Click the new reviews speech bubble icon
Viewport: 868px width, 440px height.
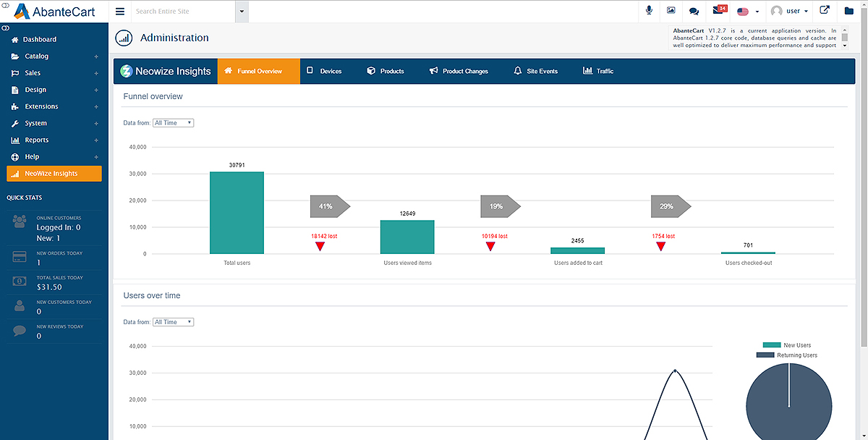coord(20,331)
